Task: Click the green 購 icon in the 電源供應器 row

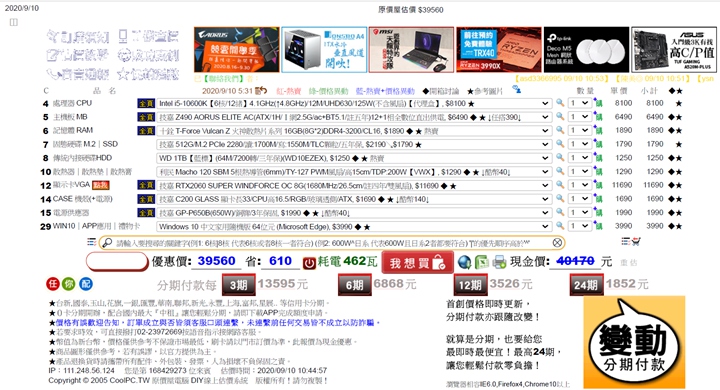Action: tap(598, 212)
